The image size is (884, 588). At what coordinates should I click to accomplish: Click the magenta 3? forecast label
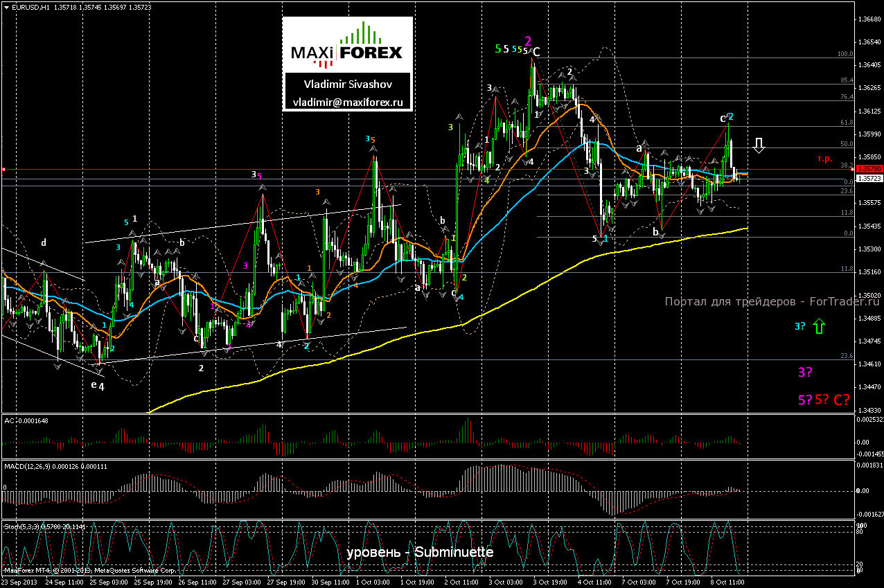805,373
